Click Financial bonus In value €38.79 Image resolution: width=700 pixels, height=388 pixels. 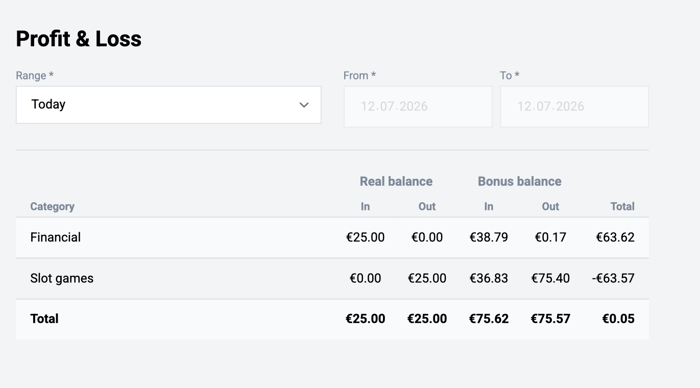click(x=489, y=238)
